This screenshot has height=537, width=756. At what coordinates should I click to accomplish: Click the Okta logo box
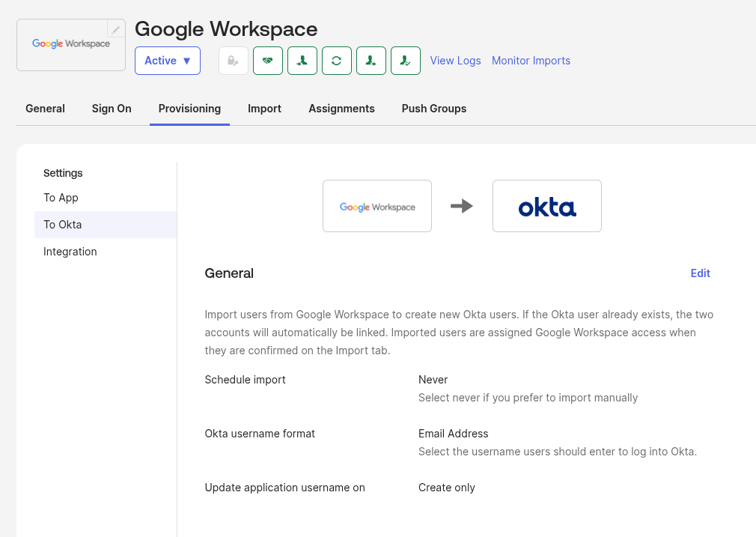click(x=547, y=206)
